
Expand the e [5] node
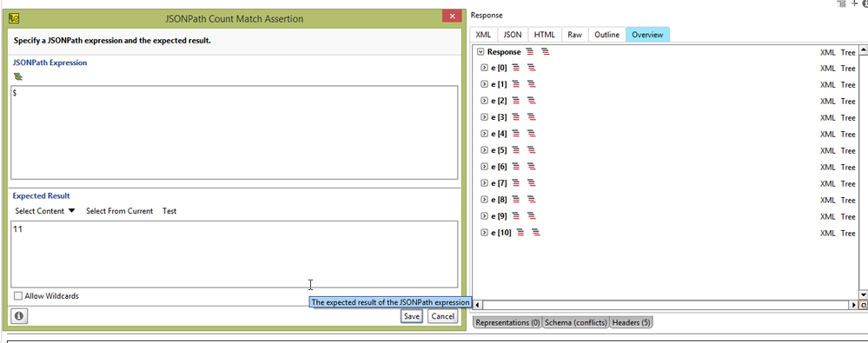point(484,150)
